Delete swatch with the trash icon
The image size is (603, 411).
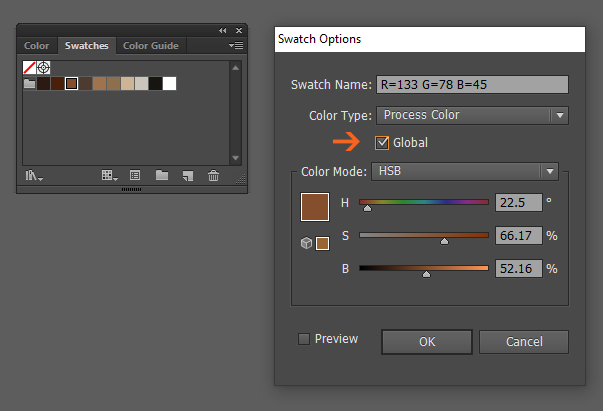pyautogui.click(x=213, y=176)
